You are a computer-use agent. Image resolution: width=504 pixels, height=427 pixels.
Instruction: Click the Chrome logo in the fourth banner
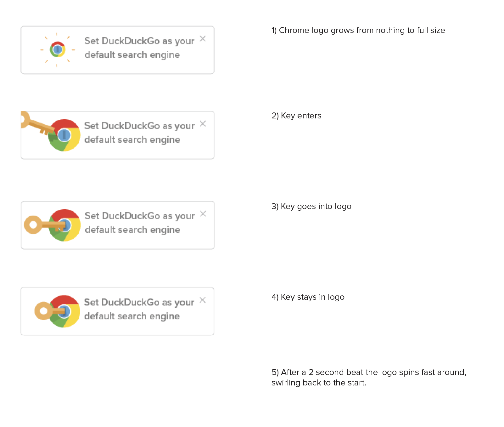[64, 311]
